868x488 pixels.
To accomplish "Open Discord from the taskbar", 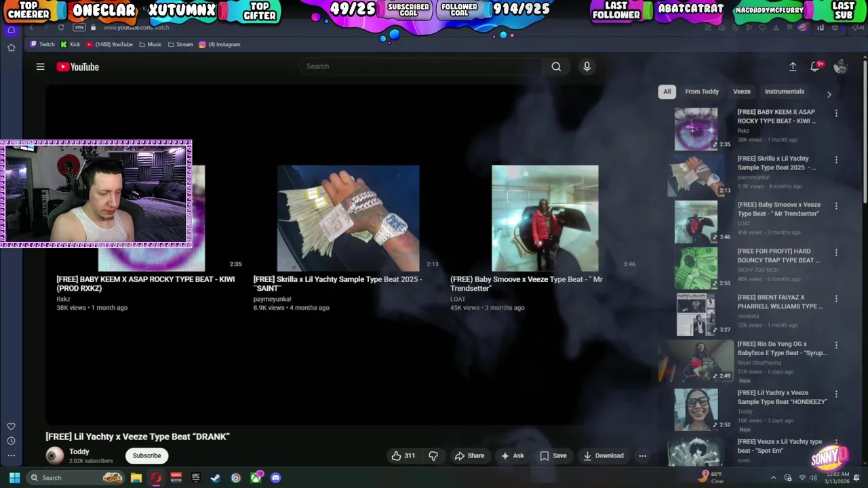I will 275,478.
